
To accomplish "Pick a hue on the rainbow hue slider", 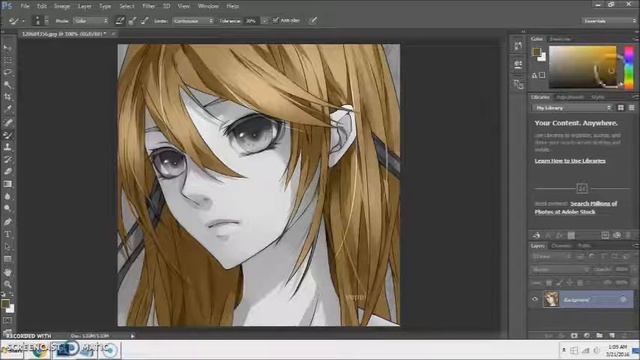I will tap(629, 67).
